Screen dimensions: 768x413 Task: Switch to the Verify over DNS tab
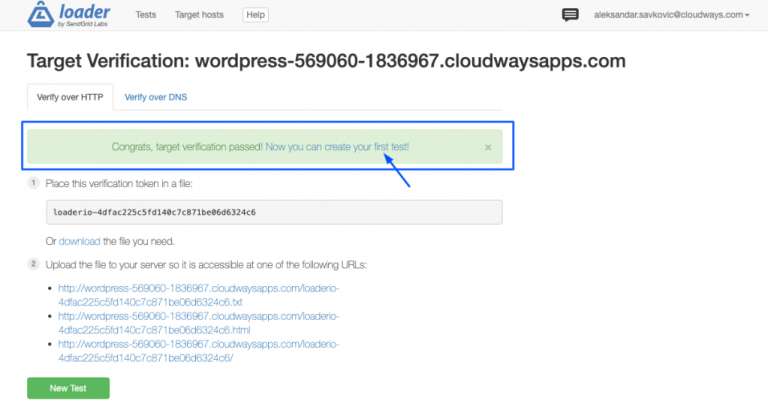pyautogui.click(x=156, y=97)
